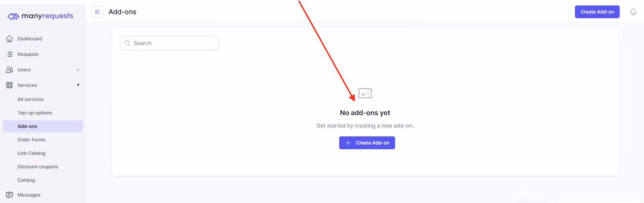Screen dimensions: 644x203
Task: Navigate to Discount coupons
Action: [38, 167]
